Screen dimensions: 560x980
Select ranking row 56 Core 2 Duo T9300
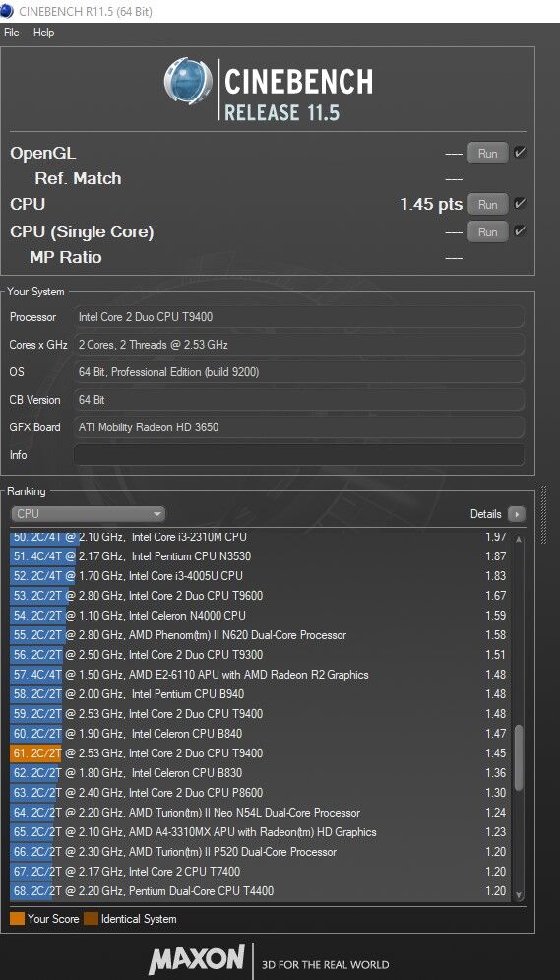pyautogui.click(x=261, y=654)
